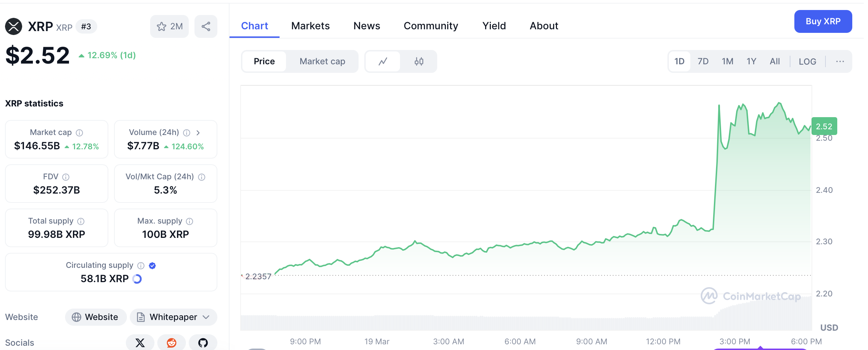
Task: Switch chart to Market cap
Action: pyautogui.click(x=322, y=61)
